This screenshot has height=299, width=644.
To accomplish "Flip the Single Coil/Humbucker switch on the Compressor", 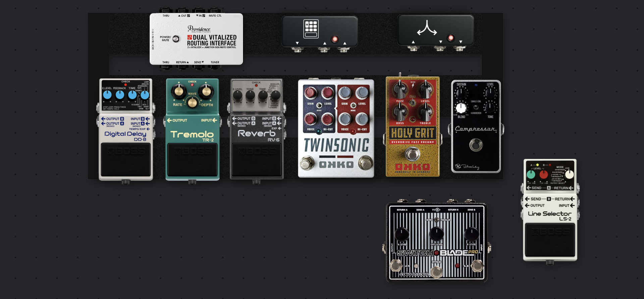I will 476,107.
